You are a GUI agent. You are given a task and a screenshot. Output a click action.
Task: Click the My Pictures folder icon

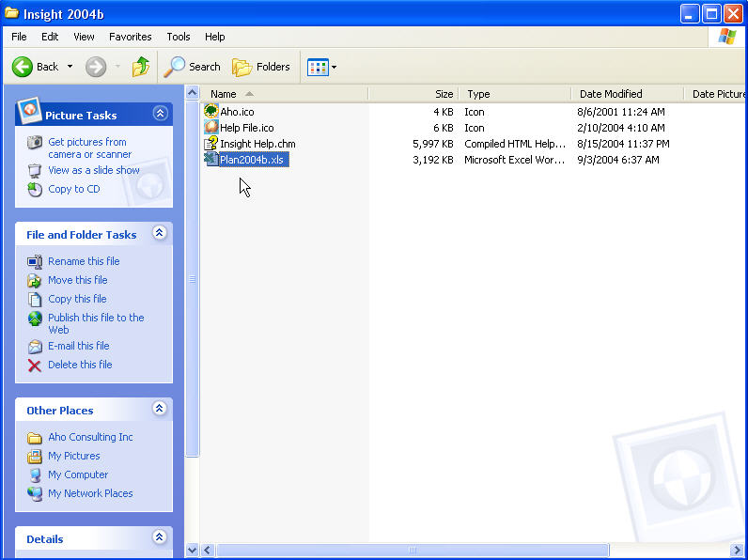(x=35, y=457)
